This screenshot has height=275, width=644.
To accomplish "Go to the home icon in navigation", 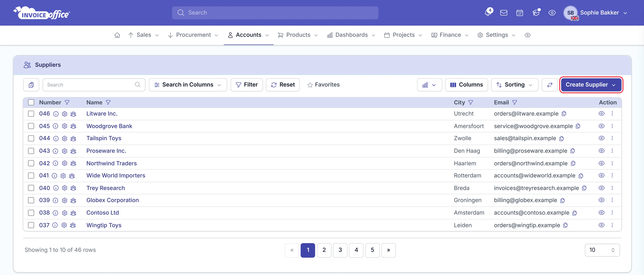I will click(x=117, y=35).
